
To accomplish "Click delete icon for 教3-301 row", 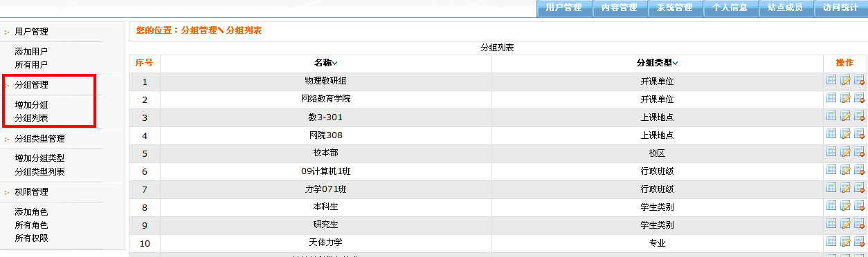I will click(x=859, y=116).
